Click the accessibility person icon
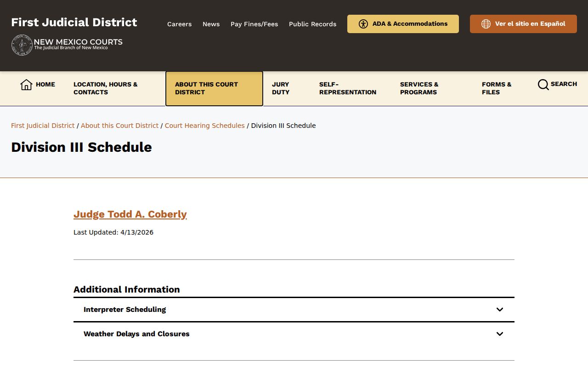Image resolution: width=588 pixels, height=368 pixels. tap(363, 24)
